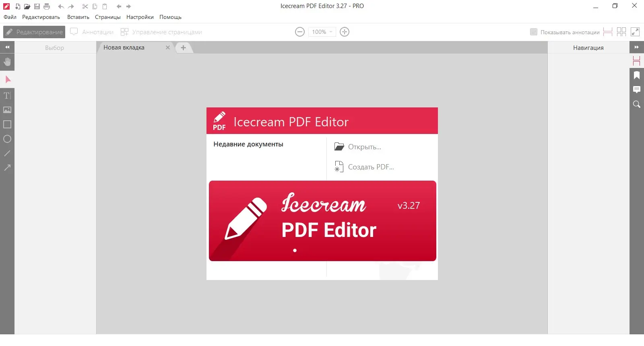Viewport: 644px width, 346px height.
Task: Open the Настройки menu
Action: (x=140, y=17)
